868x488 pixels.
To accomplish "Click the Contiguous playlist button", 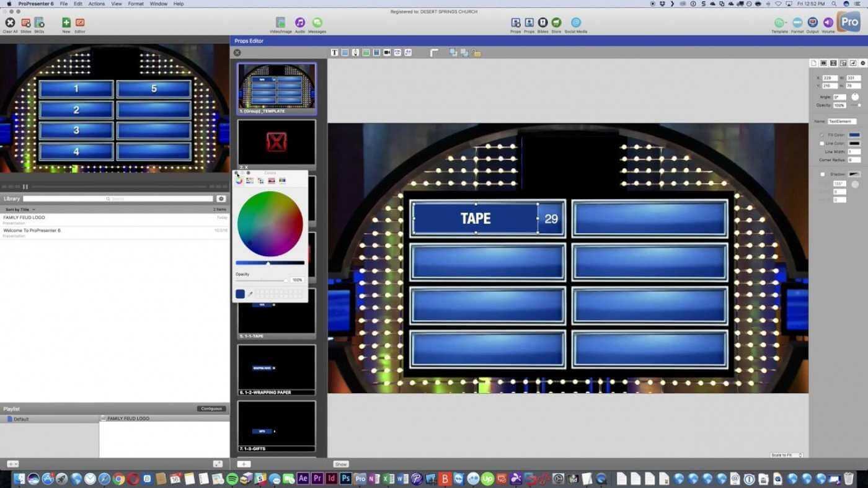I will pyautogui.click(x=211, y=409).
